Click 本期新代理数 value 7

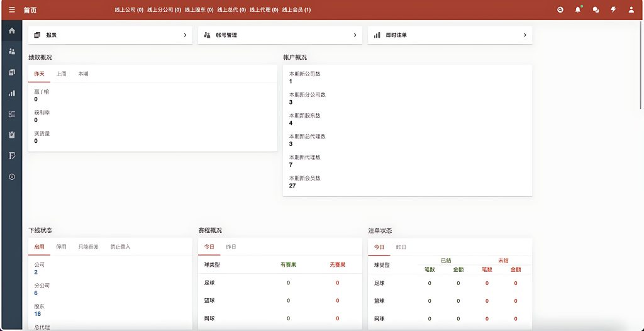291,165
